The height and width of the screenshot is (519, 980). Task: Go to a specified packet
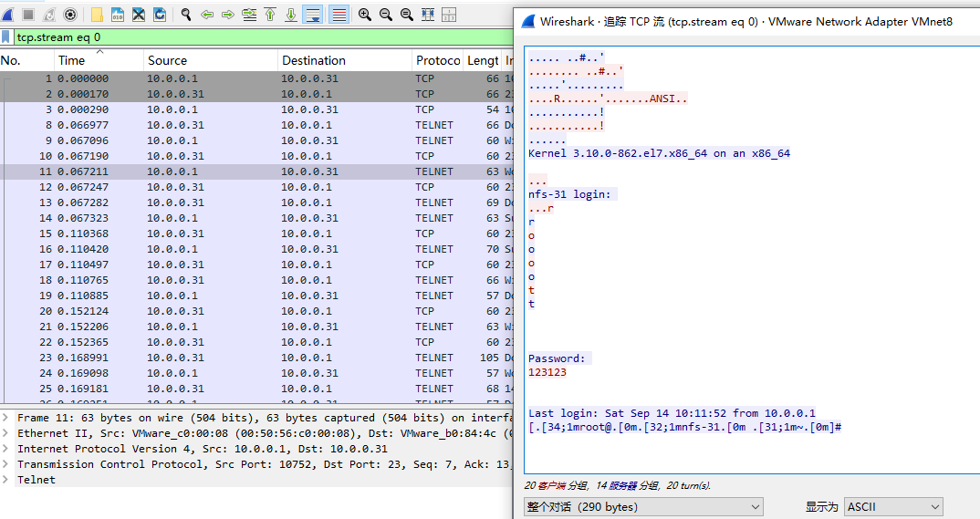coord(249,14)
